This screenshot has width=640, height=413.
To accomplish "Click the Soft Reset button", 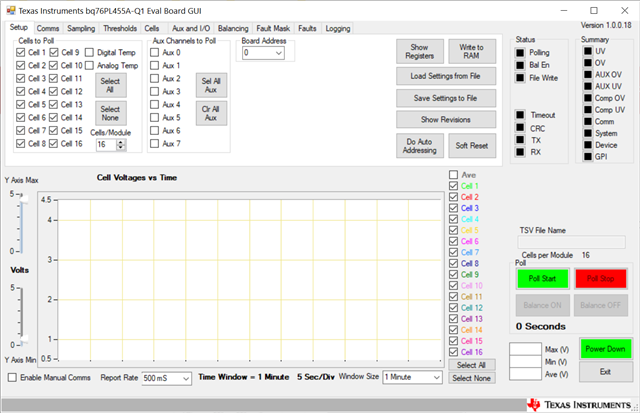I will click(x=472, y=146).
